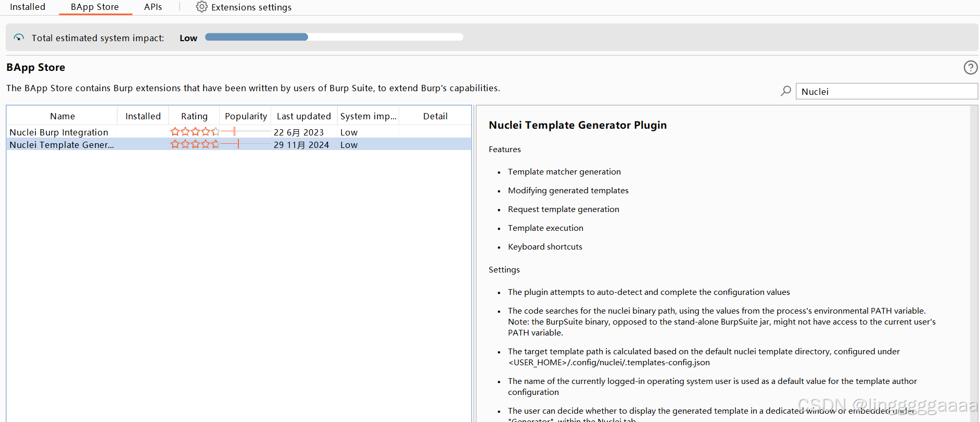Select the BApp Store tab
The width and height of the screenshot is (980, 422).
click(95, 7)
